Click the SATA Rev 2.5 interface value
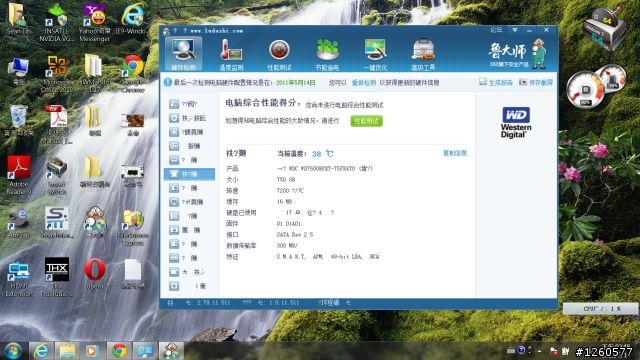The height and width of the screenshot is (360, 640). pos(295,235)
